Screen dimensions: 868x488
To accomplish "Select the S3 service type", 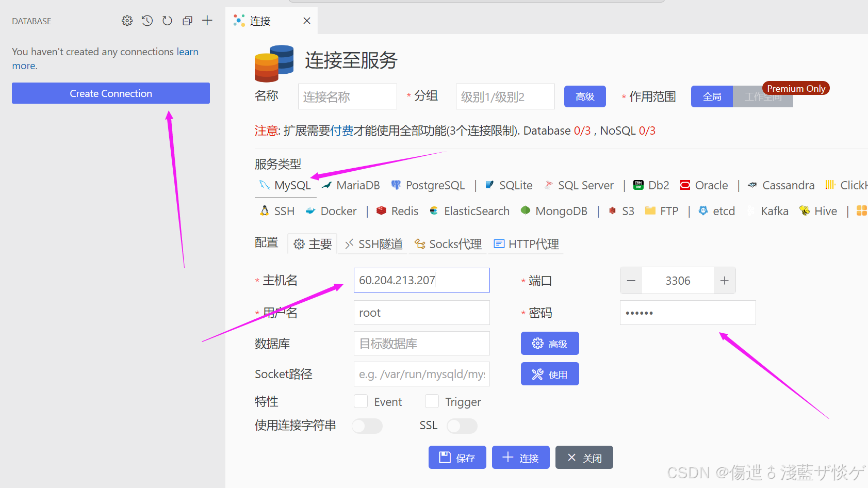I will [621, 211].
